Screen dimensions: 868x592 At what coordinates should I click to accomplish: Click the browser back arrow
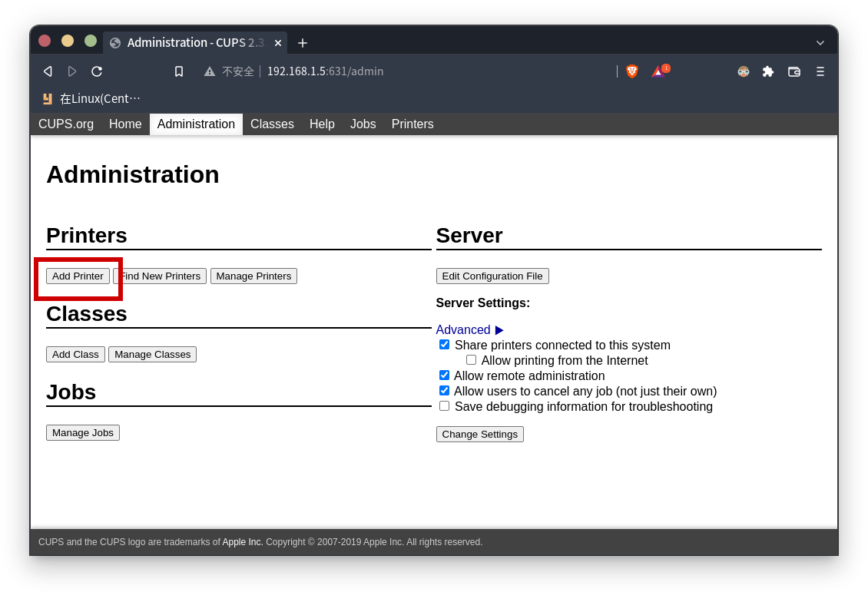48,71
